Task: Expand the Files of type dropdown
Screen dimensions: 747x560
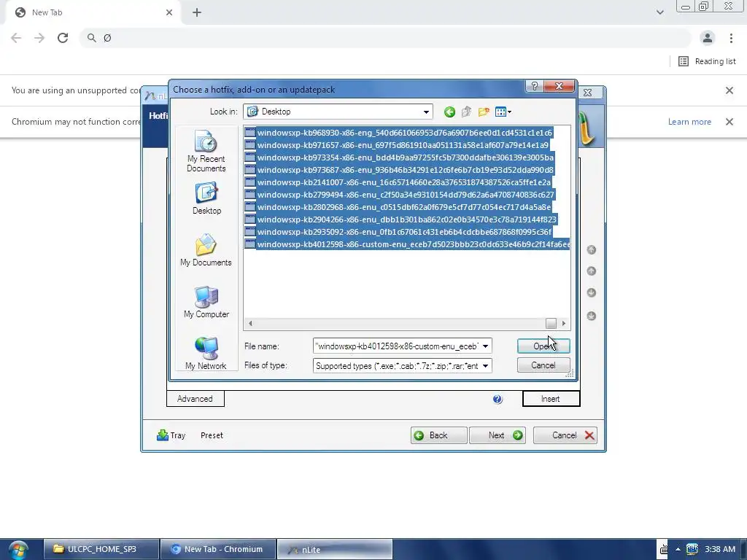Action: 485,366
